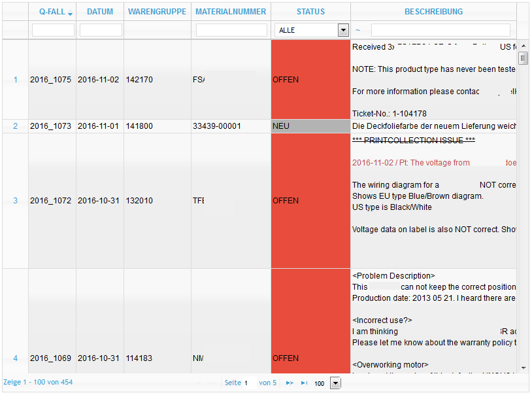Click the scrollbar down arrow

click(x=524, y=368)
